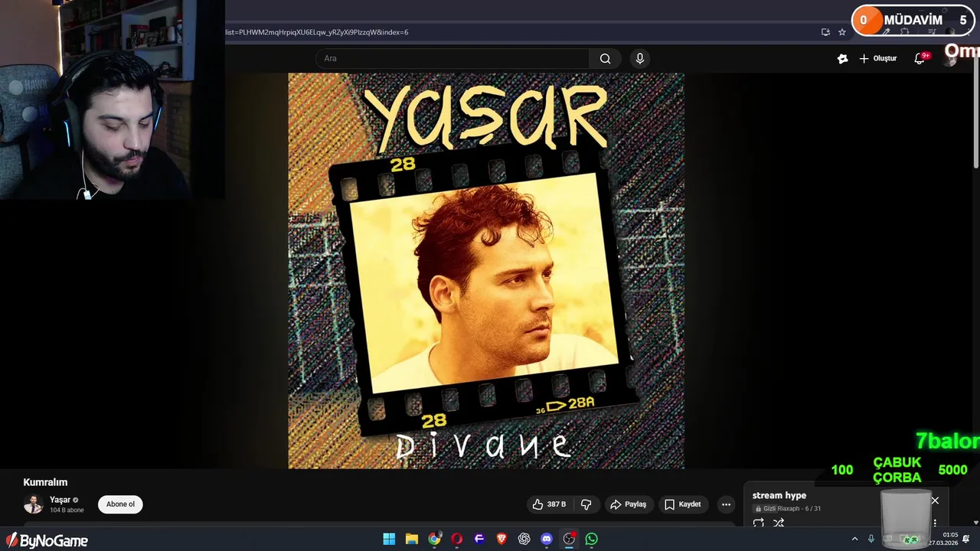Open WhatsApp from the taskbar
This screenshot has width=980, height=551.
[592, 539]
